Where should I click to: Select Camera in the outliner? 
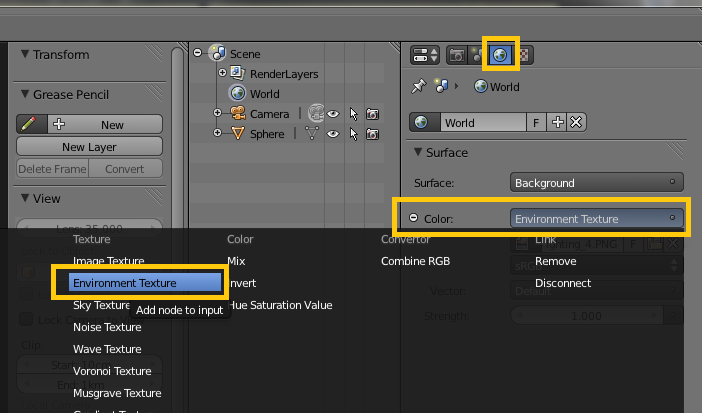pyautogui.click(x=269, y=114)
